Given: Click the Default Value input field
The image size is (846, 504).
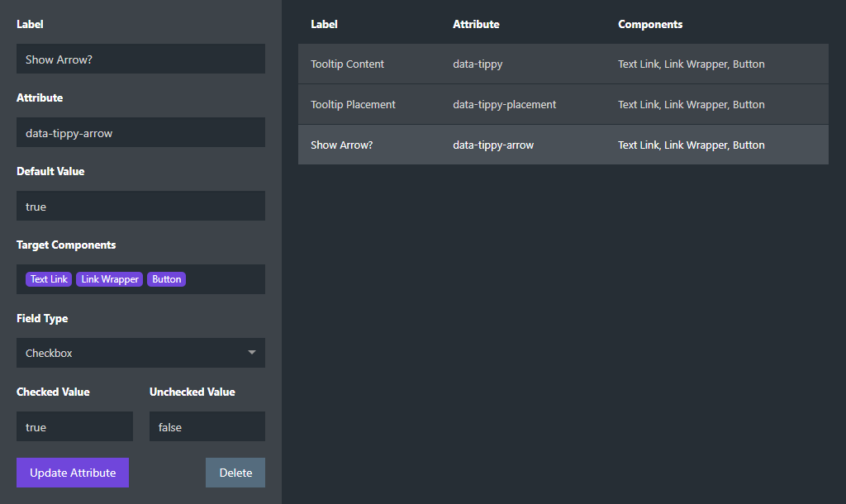Looking at the screenshot, I should point(140,206).
